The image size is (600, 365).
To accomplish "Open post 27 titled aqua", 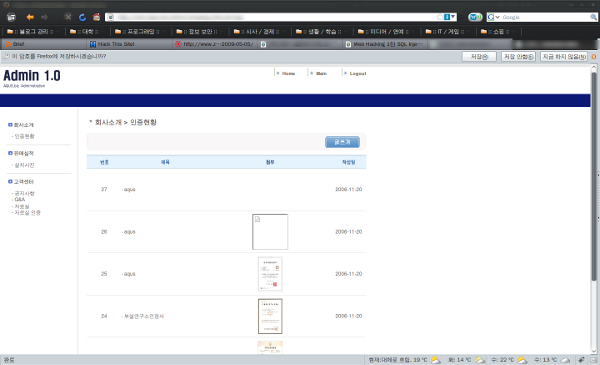I will [129, 189].
